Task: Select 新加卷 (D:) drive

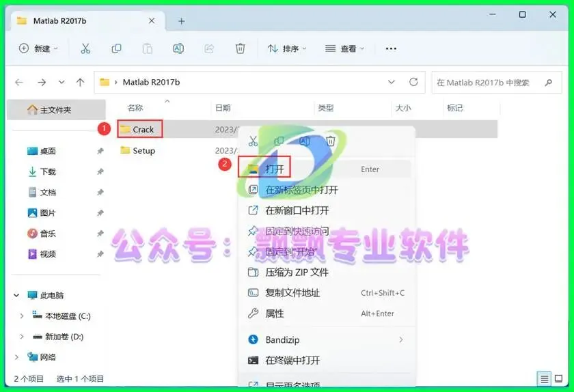Action: [59, 337]
